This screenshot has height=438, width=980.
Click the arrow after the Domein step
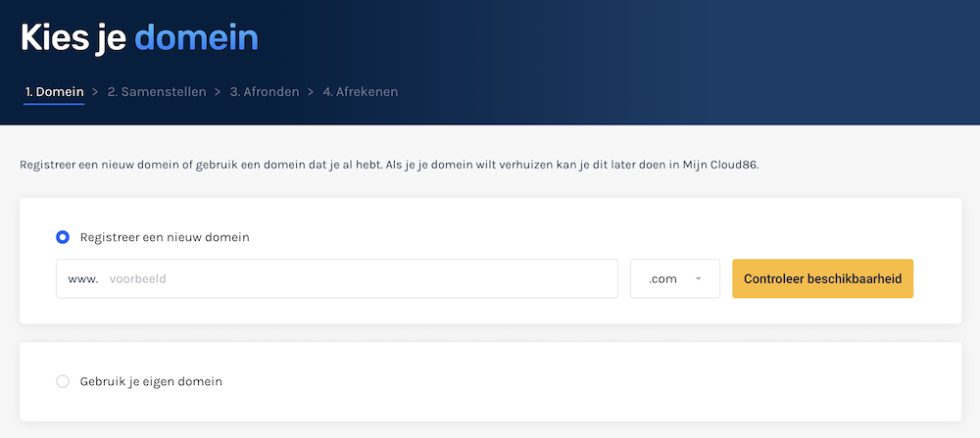tap(95, 92)
